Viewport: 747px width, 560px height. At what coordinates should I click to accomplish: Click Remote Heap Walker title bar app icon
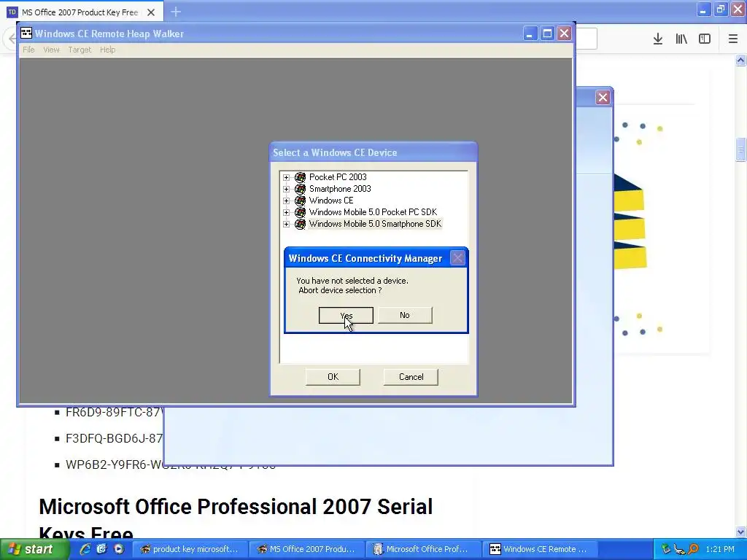click(26, 33)
